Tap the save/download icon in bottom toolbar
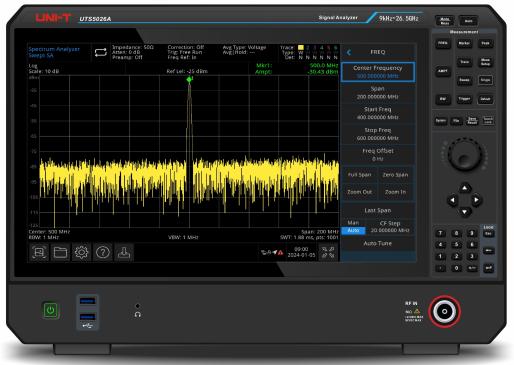Viewport: 514px width, 365px height. pos(124,252)
